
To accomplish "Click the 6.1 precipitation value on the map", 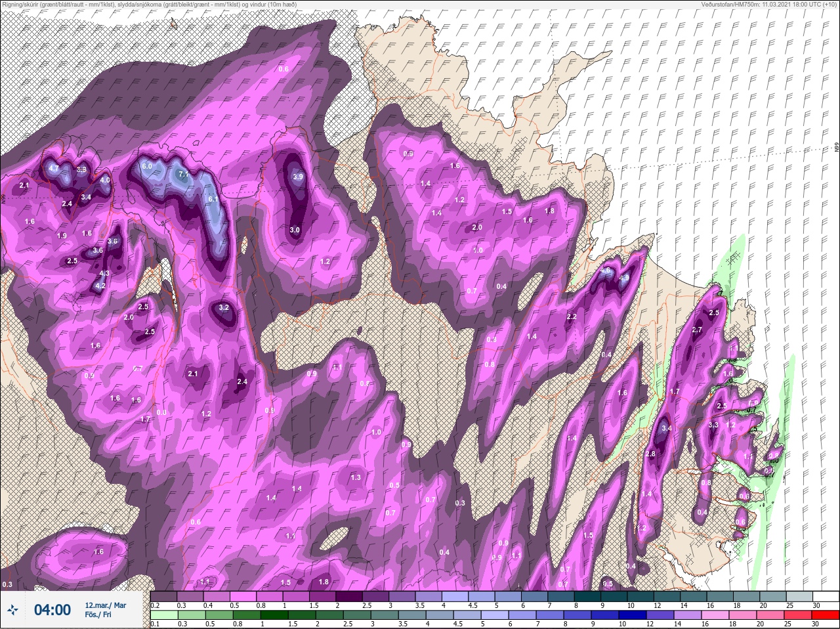I will coord(213,199).
